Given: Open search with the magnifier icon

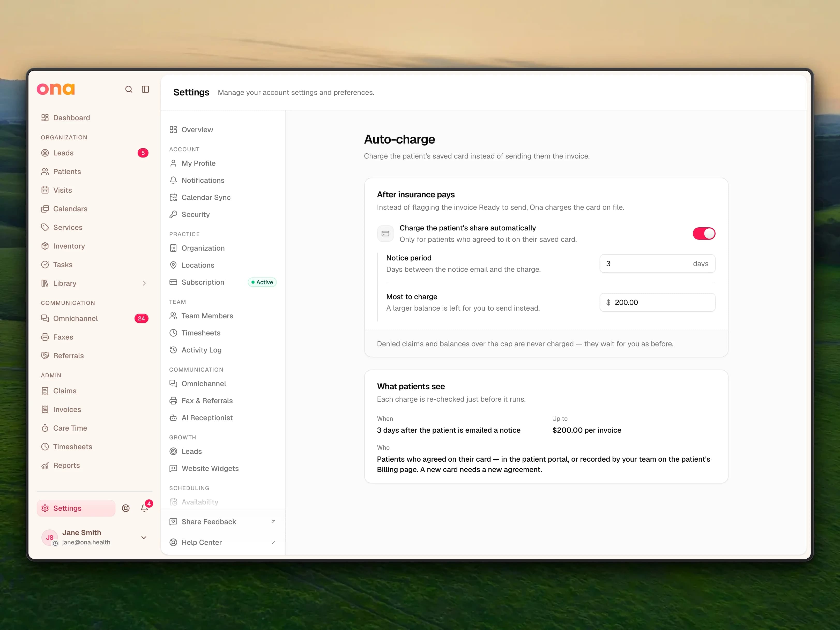Looking at the screenshot, I should [x=129, y=89].
